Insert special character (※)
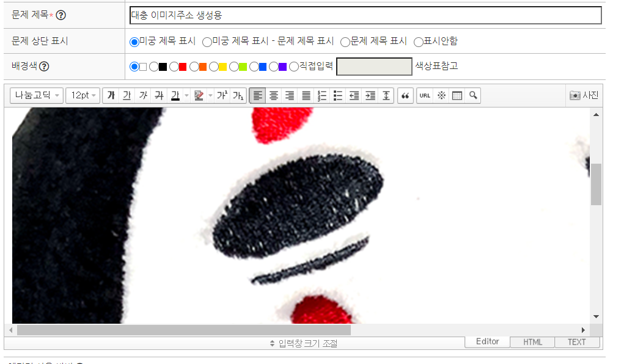Viewport: 624px width, 364px height. click(441, 95)
